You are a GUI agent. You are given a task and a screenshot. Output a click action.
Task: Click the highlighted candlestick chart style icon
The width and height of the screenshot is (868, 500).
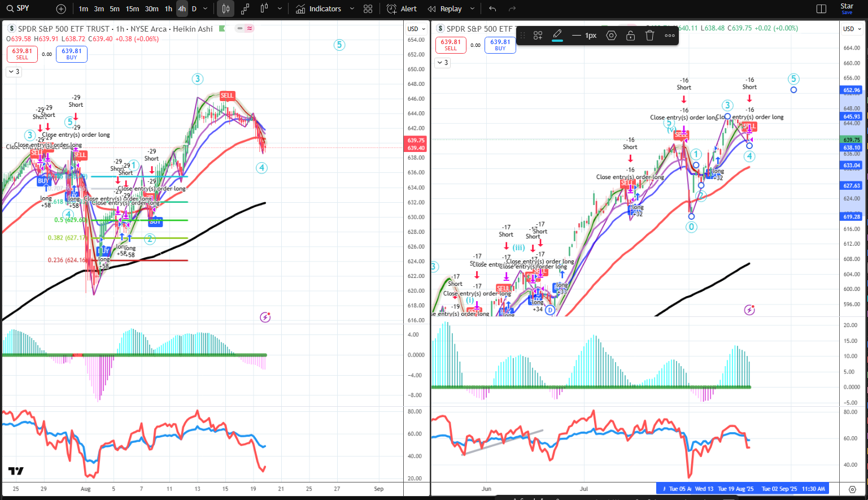[x=226, y=9]
